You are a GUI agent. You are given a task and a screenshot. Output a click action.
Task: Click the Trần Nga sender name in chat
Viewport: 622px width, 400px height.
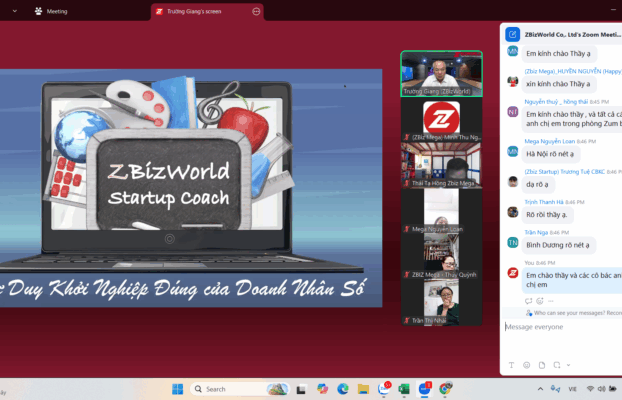coord(536,233)
